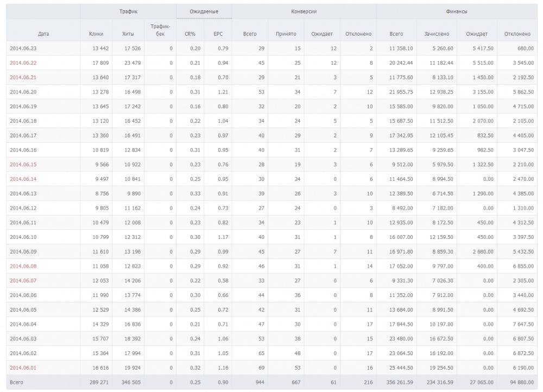Image resolution: width=543 pixels, height=392 pixels.
Task: Select the date 2014.06.13
Action: pos(23,194)
